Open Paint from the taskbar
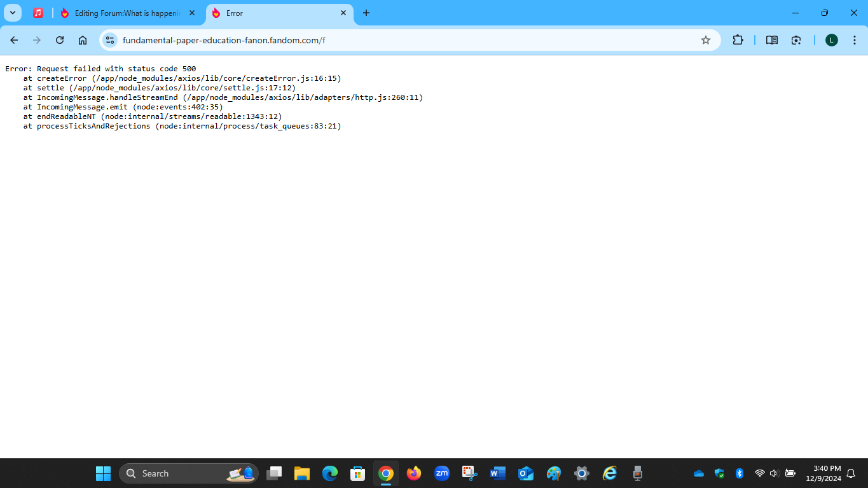Screen dimensions: 868x488 (x=554, y=473)
